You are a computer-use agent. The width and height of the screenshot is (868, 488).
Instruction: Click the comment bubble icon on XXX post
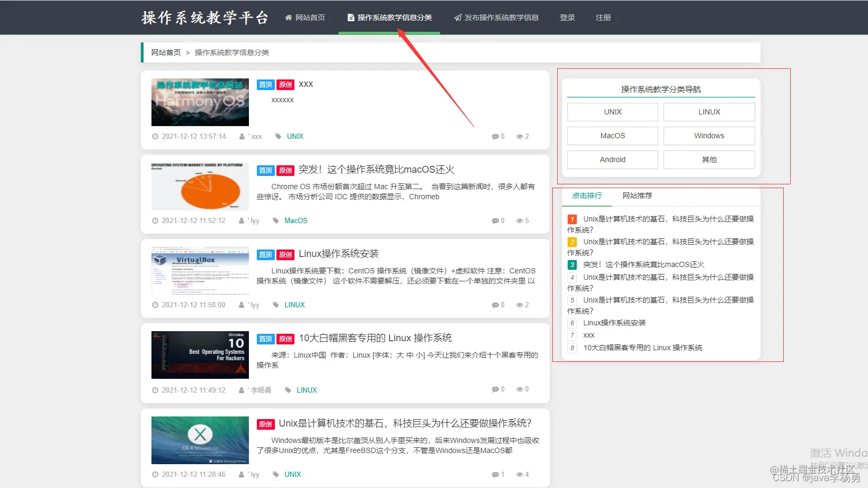click(495, 137)
